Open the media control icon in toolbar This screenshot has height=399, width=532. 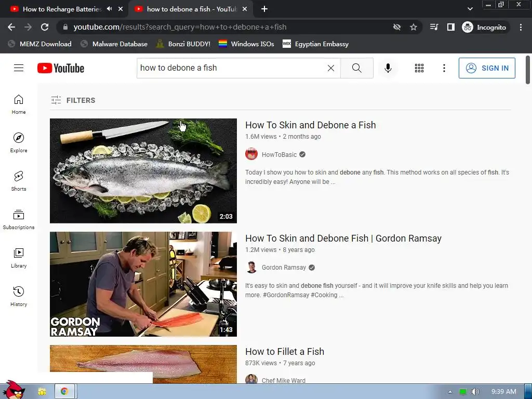coord(434,27)
